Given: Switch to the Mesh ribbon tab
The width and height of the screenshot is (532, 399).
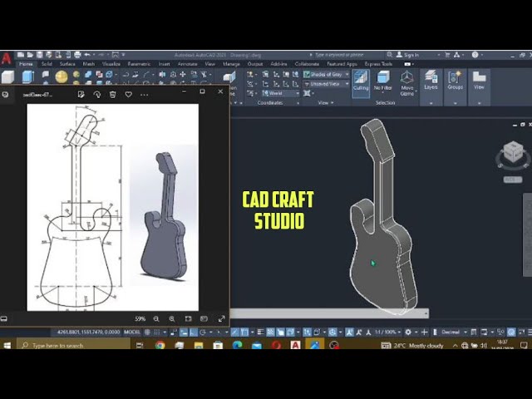Looking at the screenshot, I should [x=89, y=64].
